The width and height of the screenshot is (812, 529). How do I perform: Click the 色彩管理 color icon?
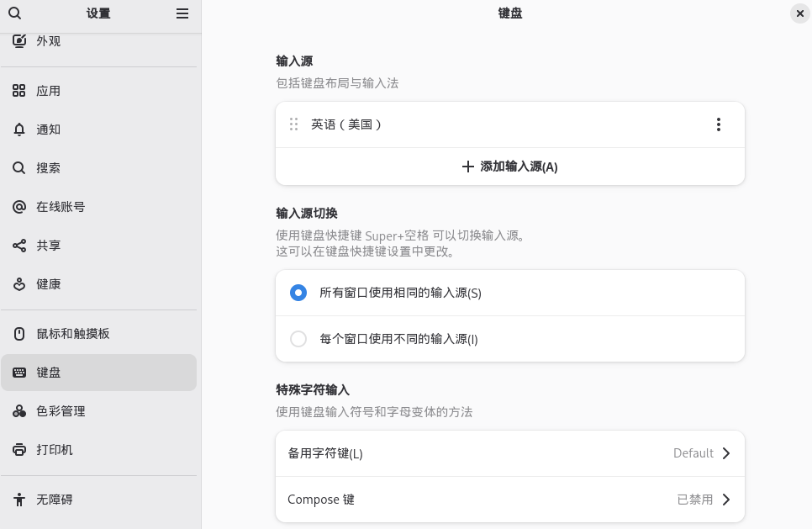pos(19,411)
